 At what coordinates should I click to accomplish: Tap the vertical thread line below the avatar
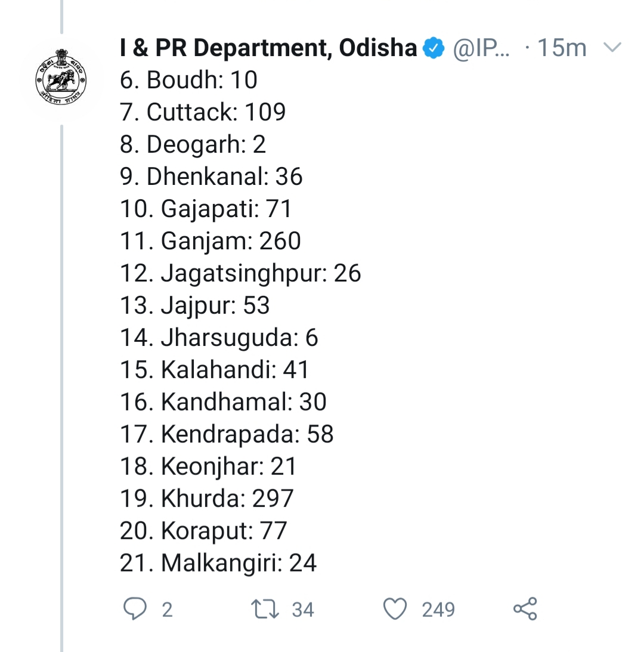click(61, 388)
